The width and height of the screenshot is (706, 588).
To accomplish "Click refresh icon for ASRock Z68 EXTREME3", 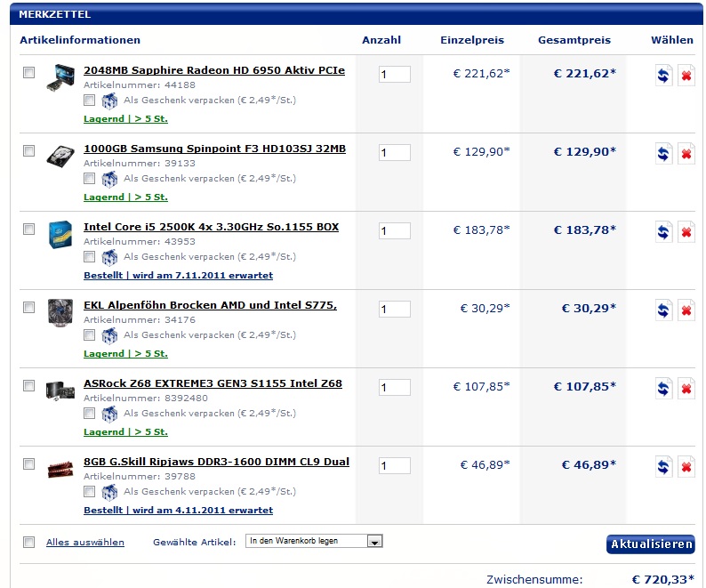I will [663, 389].
